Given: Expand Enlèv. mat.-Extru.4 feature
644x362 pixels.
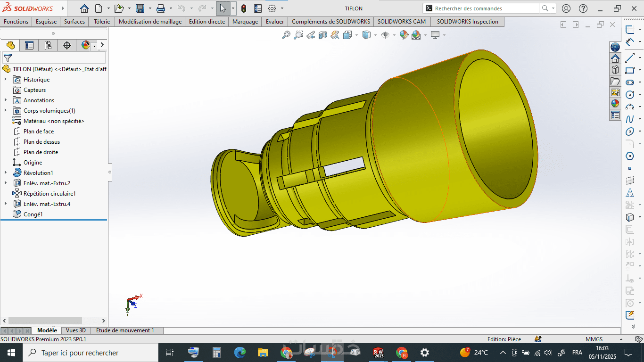Looking at the screenshot, I should (x=6, y=204).
